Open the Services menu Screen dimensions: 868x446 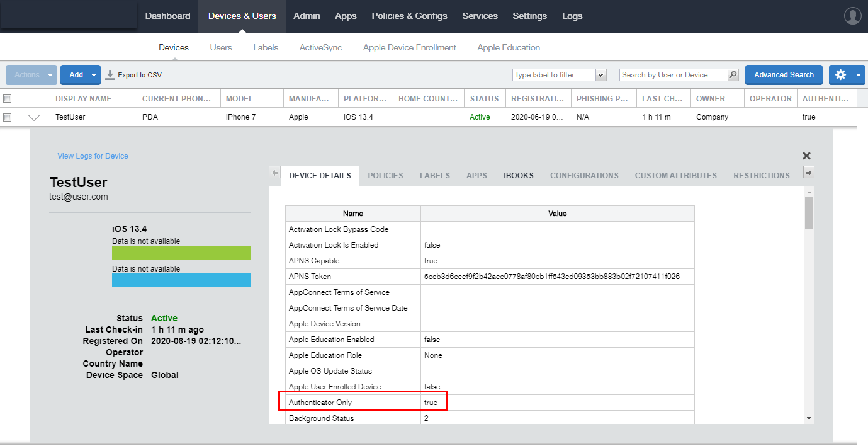click(480, 16)
